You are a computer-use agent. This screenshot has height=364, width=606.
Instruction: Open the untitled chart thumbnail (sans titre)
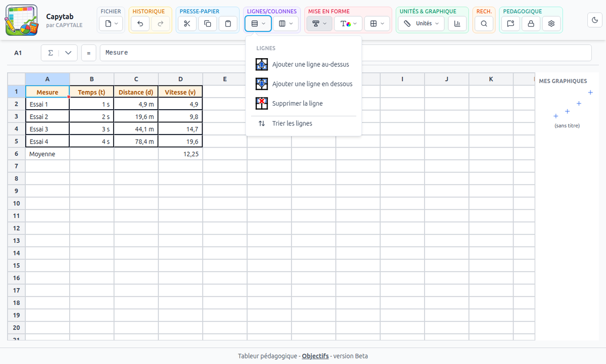(x=567, y=109)
